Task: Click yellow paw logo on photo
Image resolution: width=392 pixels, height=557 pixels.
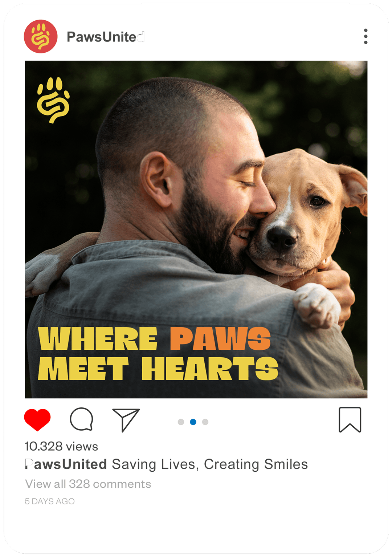Action: tap(53, 100)
